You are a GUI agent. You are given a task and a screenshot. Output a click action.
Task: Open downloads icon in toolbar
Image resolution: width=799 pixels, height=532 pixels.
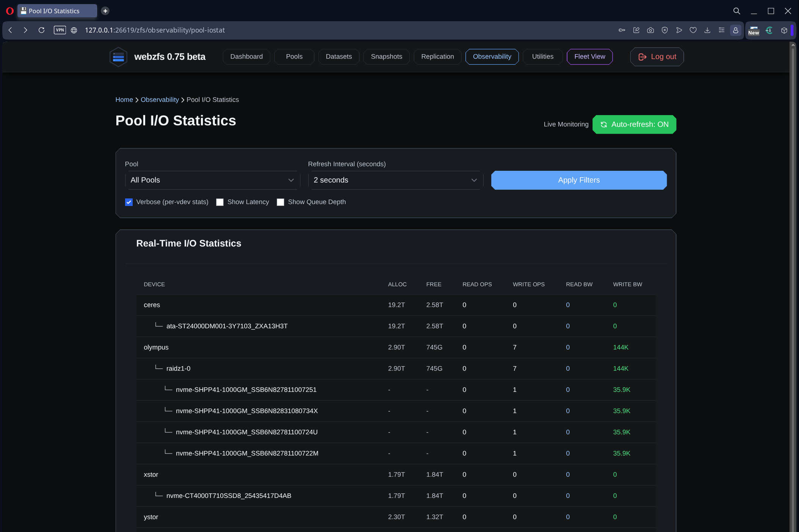coord(707,30)
